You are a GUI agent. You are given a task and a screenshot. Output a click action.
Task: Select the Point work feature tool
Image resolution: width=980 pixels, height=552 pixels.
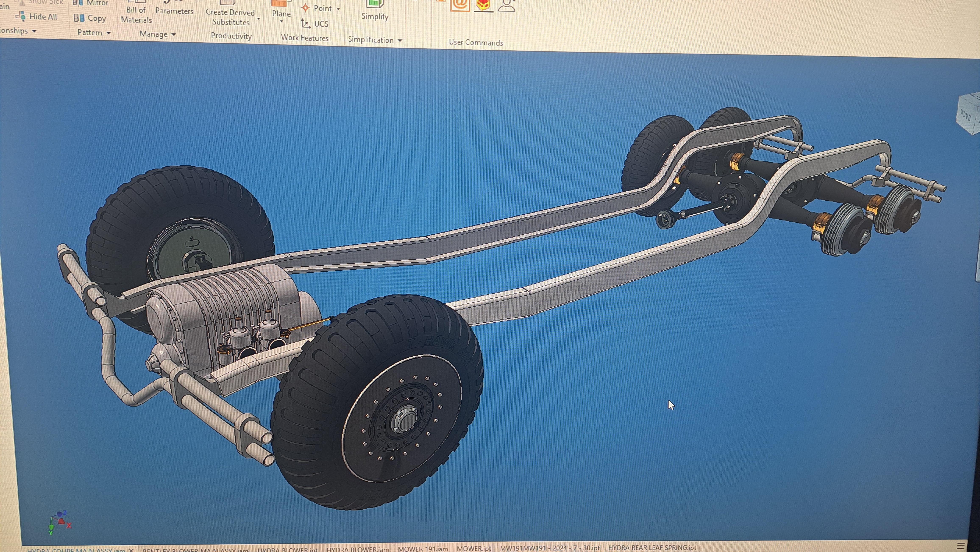pyautogui.click(x=317, y=8)
